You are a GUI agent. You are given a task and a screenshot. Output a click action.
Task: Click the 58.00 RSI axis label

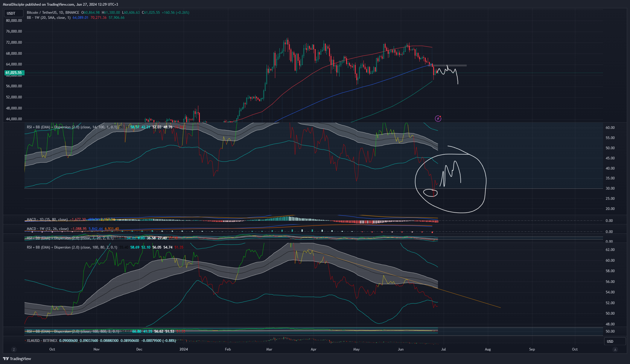[610, 271]
